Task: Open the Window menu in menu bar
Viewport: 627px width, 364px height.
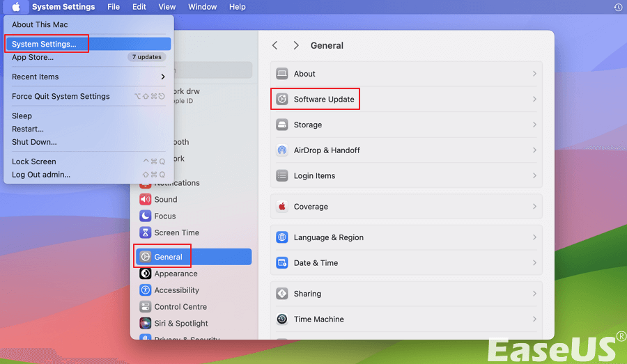Action: [x=202, y=7]
